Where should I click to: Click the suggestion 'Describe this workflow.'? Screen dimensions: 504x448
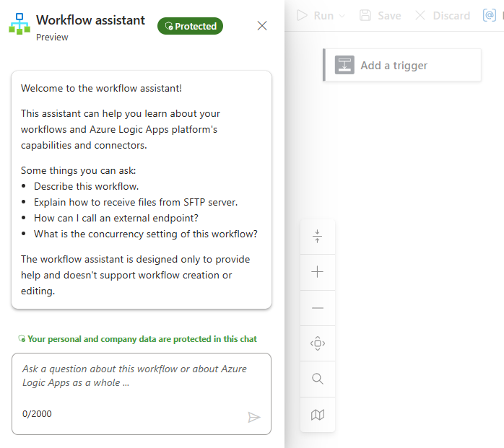click(86, 186)
